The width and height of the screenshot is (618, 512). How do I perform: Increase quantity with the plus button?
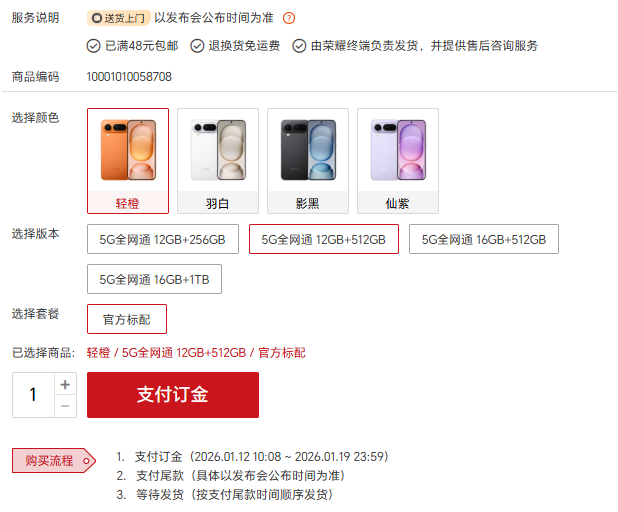(x=65, y=384)
